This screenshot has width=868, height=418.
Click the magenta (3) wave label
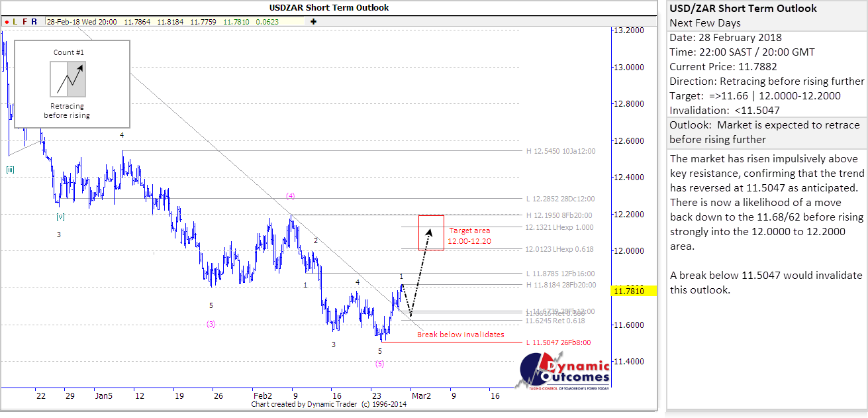(211, 324)
